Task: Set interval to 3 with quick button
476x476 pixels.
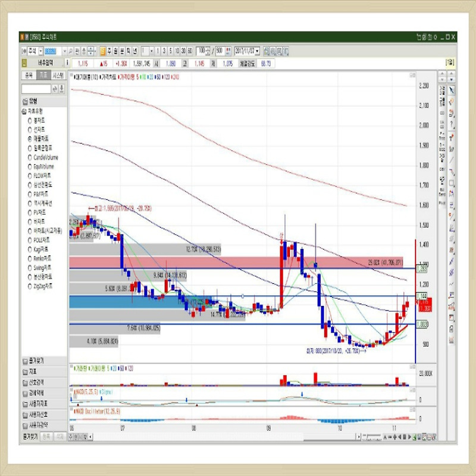Action: (x=164, y=51)
